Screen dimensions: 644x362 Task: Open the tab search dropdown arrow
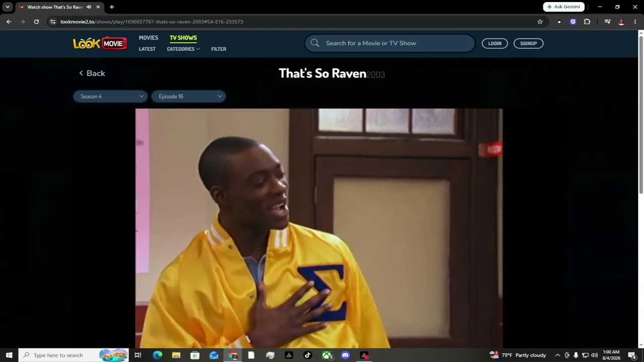click(8, 7)
